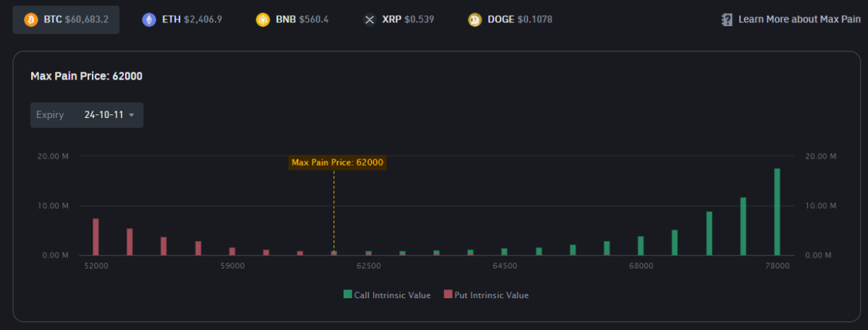The width and height of the screenshot is (868, 330).
Task: Click the red Put Intrinsic Value swatch
Action: [x=448, y=295]
